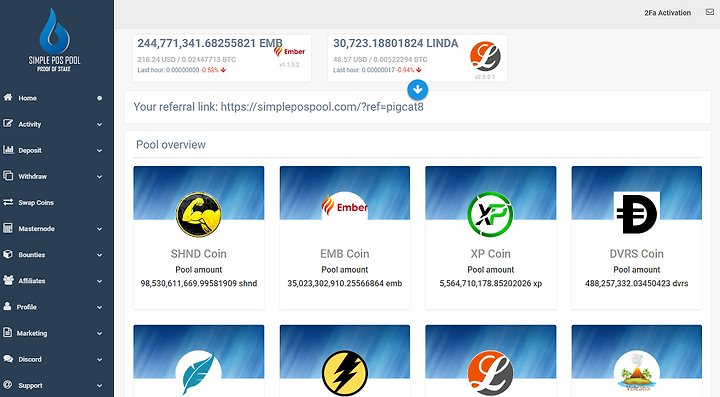Viewport: 720px width, 397px height.
Task: Click the Discord chat icon
Action: coord(8,359)
